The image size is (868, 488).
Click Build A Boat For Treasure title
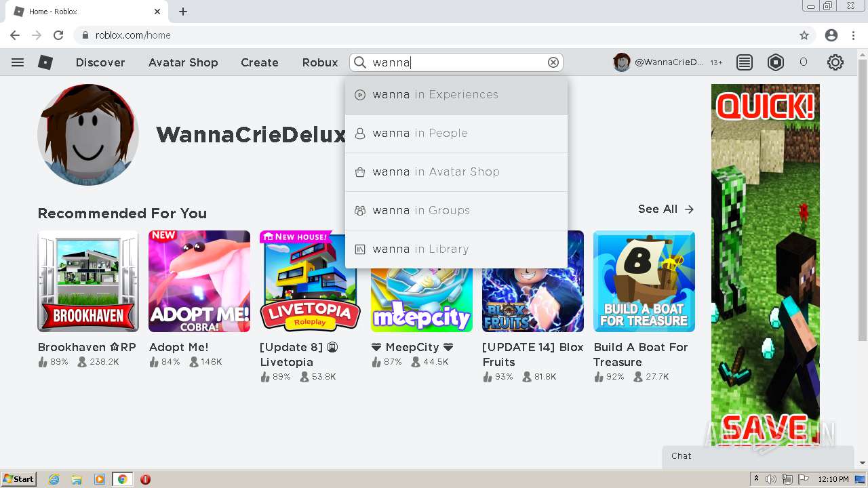641,354
